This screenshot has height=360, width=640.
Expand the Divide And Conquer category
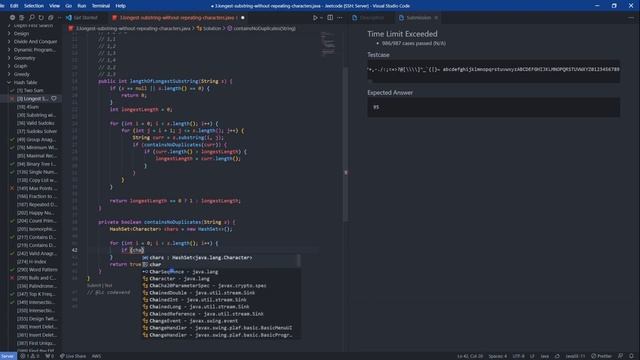35,42
